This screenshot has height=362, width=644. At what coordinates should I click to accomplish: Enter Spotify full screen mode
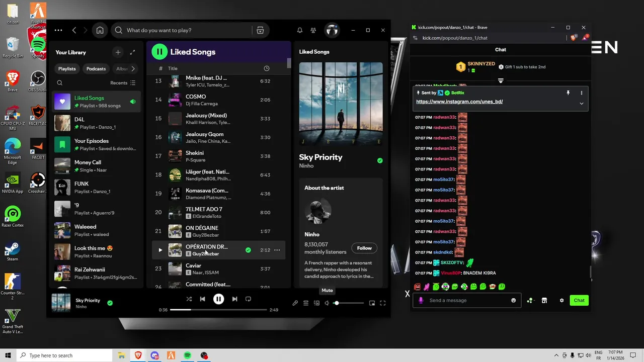[383, 303]
